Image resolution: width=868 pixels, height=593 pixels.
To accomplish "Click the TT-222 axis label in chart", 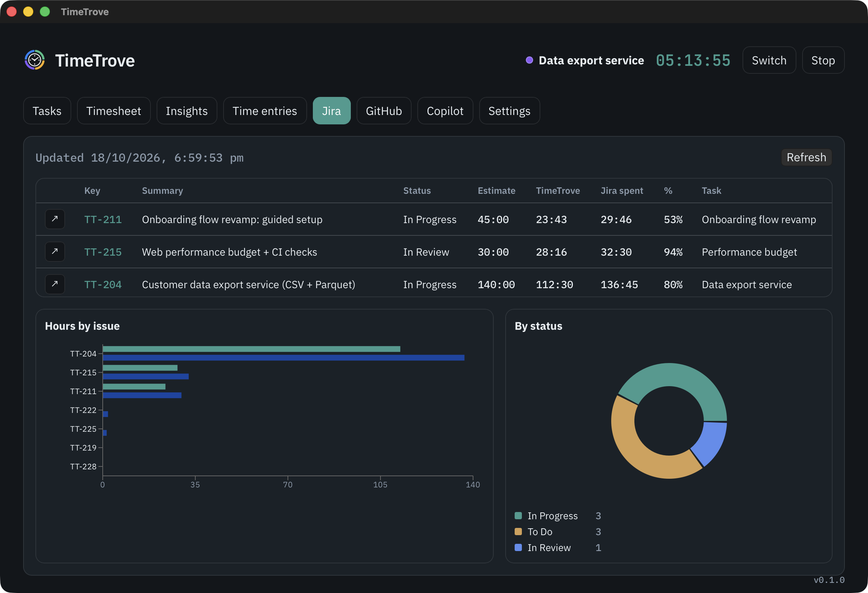I will coord(83,410).
